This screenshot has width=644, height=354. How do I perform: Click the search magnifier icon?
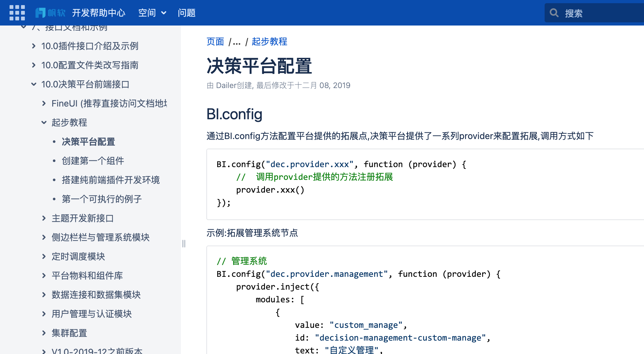[x=554, y=13]
